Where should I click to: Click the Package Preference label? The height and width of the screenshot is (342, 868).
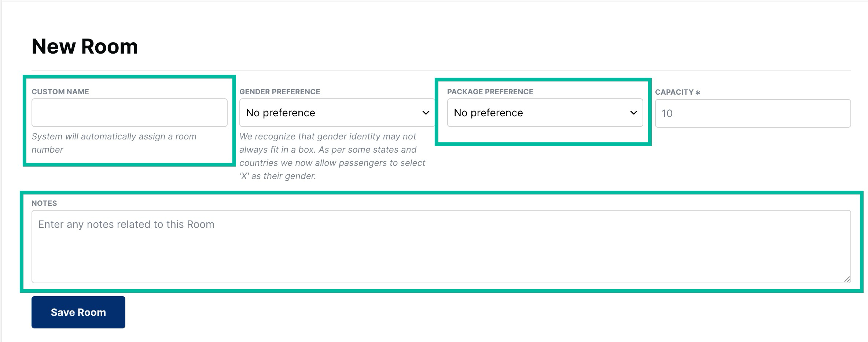490,92
